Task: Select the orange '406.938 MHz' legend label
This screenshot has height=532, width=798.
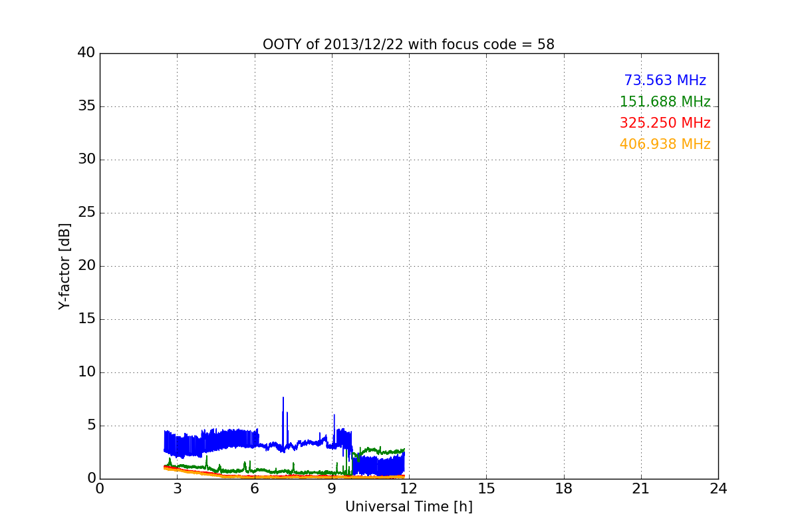Action: point(665,144)
